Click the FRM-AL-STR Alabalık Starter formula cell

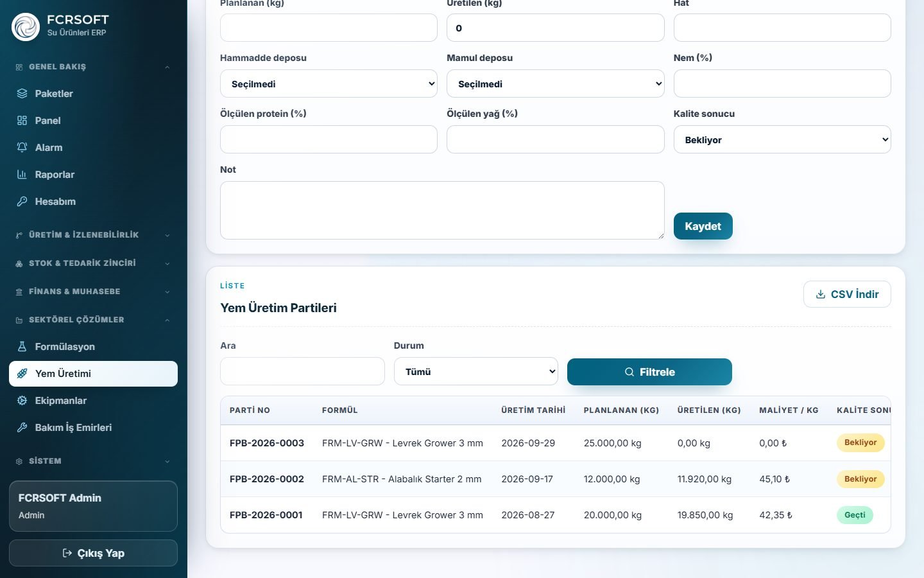coord(402,479)
